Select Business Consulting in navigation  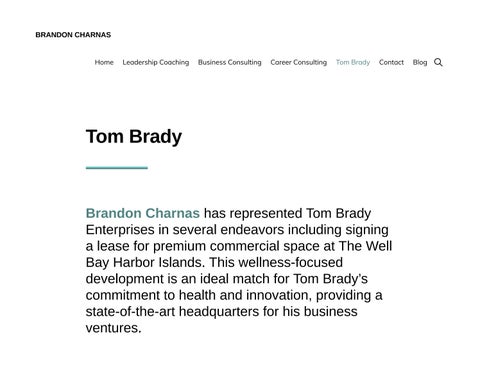230,62
